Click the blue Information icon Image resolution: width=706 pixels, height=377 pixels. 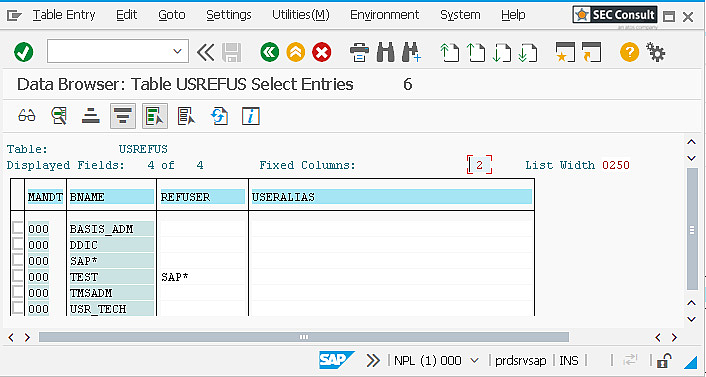pyautogui.click(x=251, y=116)
